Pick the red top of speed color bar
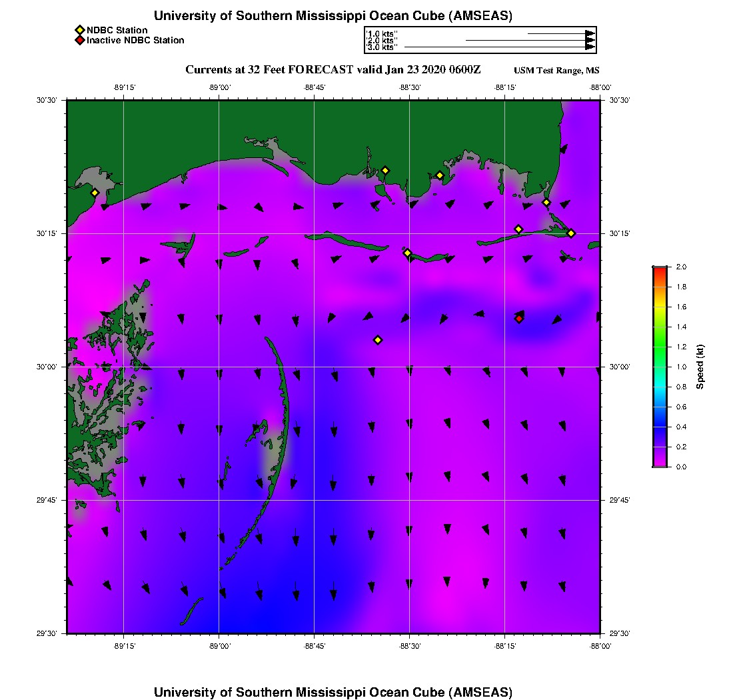The image size is (733, 700). 660,270
